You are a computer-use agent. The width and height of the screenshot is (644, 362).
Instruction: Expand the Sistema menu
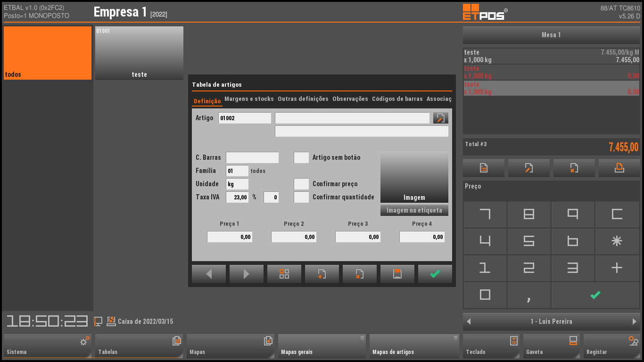[x=47, y=346]
